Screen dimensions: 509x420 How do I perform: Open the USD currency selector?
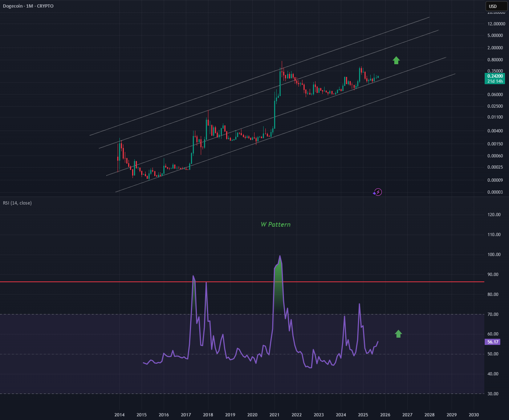[x=496, y=6]
